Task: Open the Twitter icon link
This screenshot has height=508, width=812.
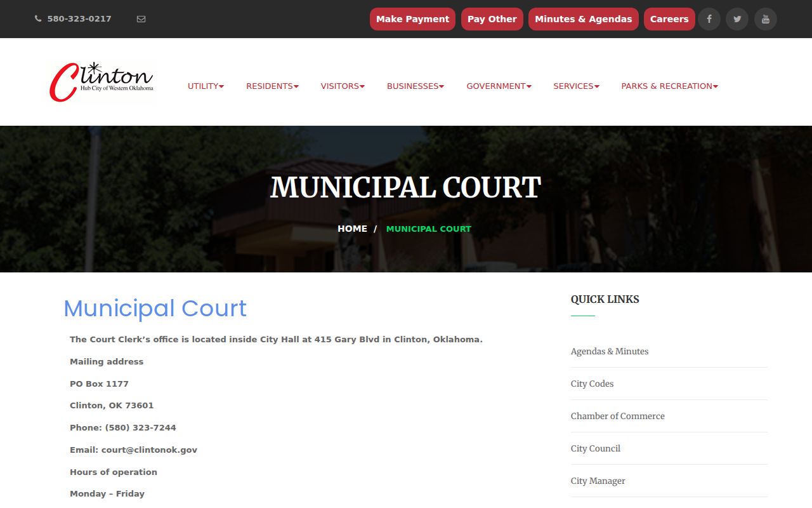Action: [x=737, y=19]
